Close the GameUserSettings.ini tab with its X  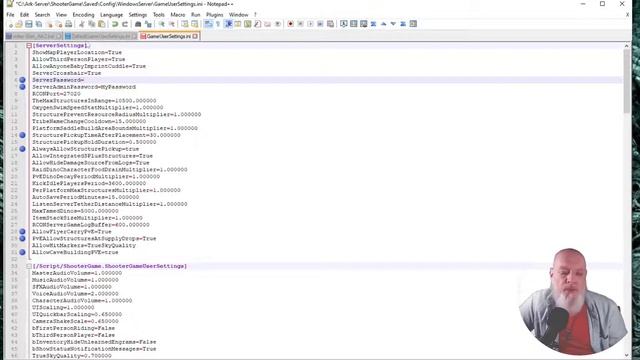pos(195,36)
